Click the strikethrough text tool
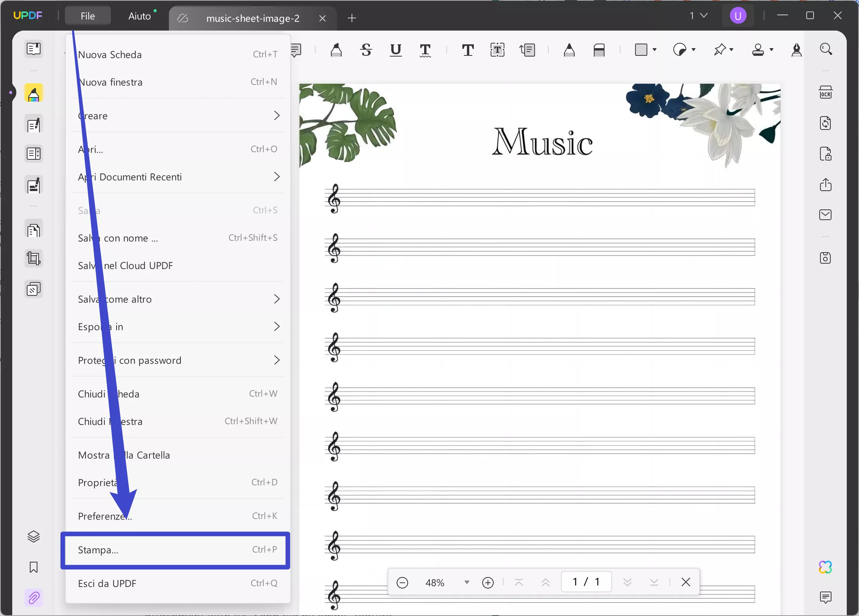Viewport: 859px width, 616px height. 366,50
